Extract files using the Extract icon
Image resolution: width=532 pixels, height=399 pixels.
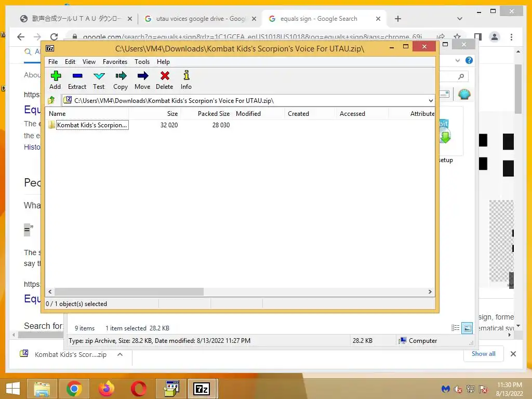pos(77,81)
